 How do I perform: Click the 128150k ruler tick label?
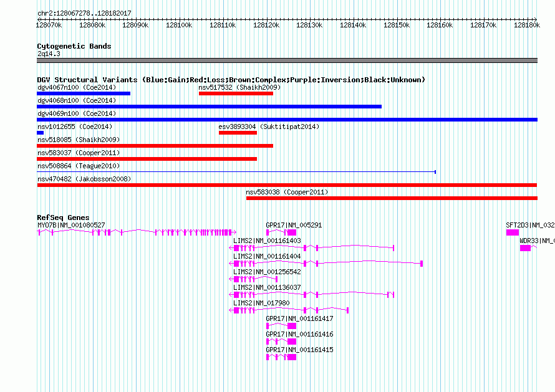tap(397, 25)
